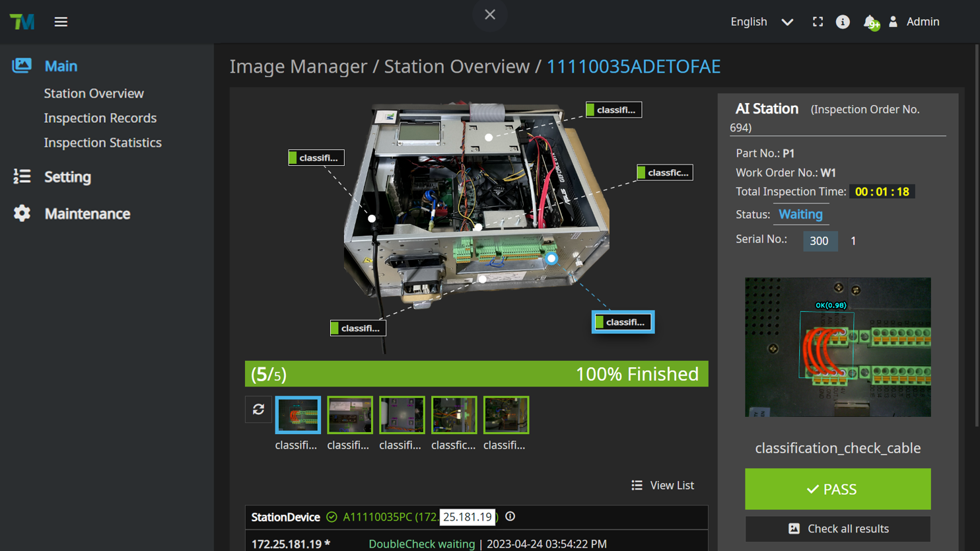
Task: Click Check all results button
Action: click(x=837, y=529)
